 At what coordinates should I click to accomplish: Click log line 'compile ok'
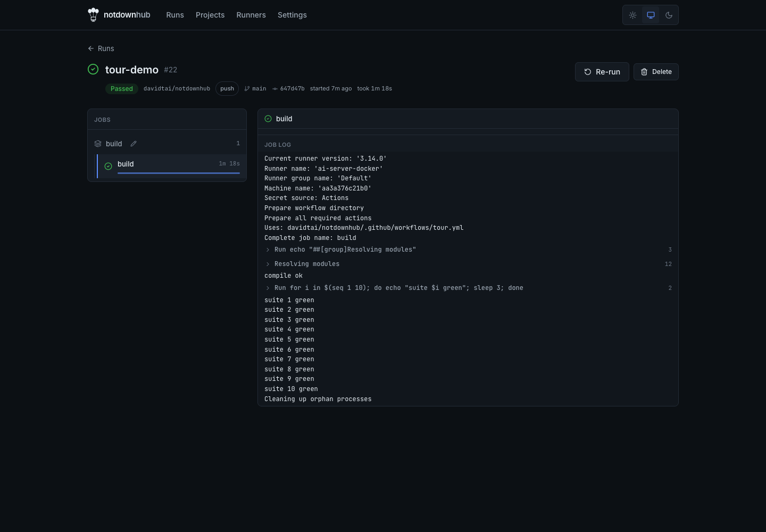[x=284, y=276]
